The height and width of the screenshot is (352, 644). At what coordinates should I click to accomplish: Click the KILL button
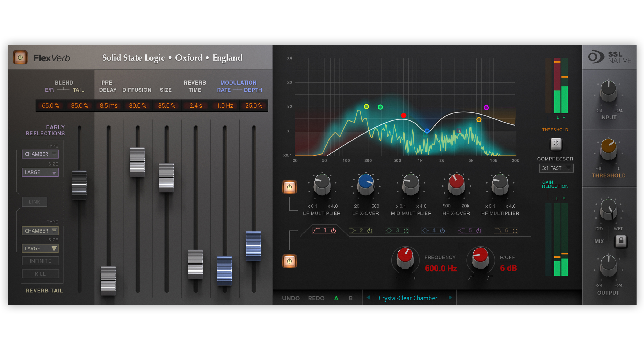(40, 274)
